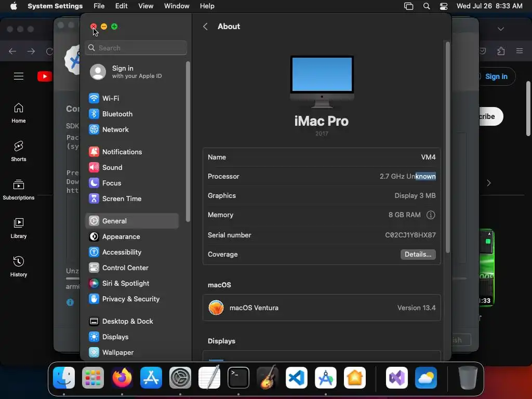Open Spotlight search in menu bar
This screenshot has height=399, width=532.
[x=427, y=6]
